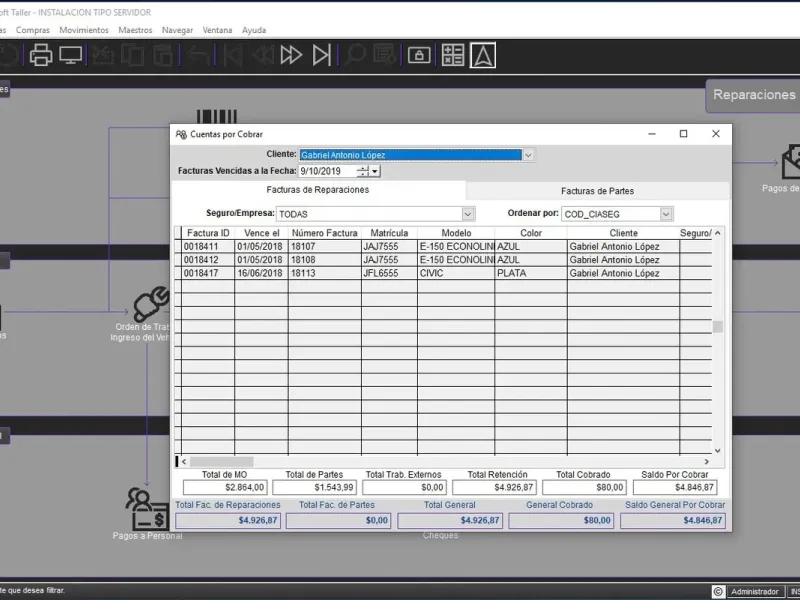Click the Matrícula column header

pyautogui.click(x=388, y=233)
